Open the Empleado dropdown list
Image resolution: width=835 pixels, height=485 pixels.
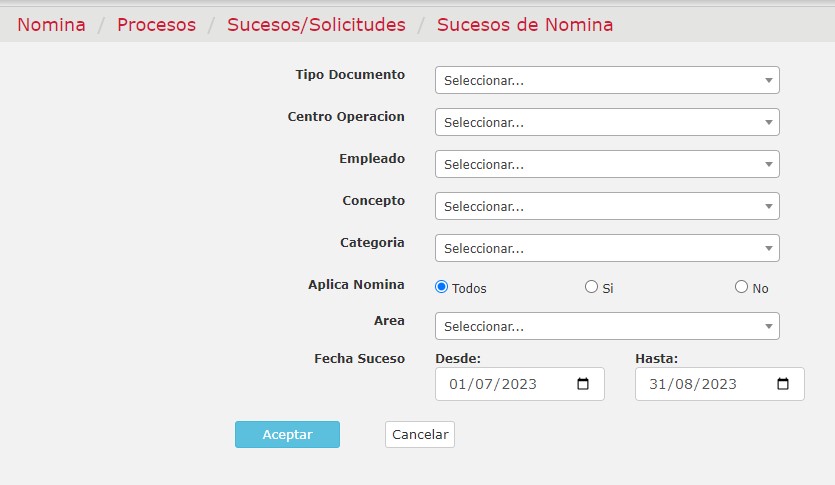tap(607, 164)
